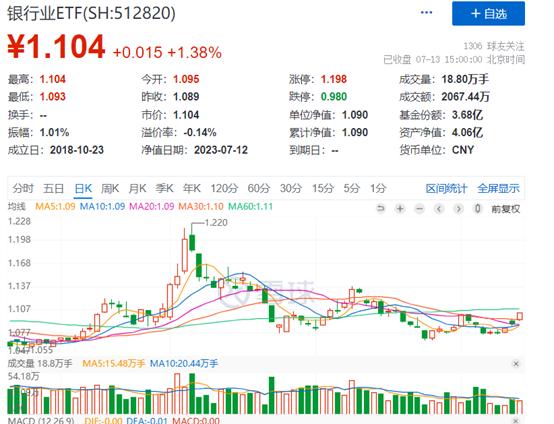Image resolution: width=554 pixels, height=424 pixels.
Task: Click the 跌停 0.980 value
Action: coord(334,97)
